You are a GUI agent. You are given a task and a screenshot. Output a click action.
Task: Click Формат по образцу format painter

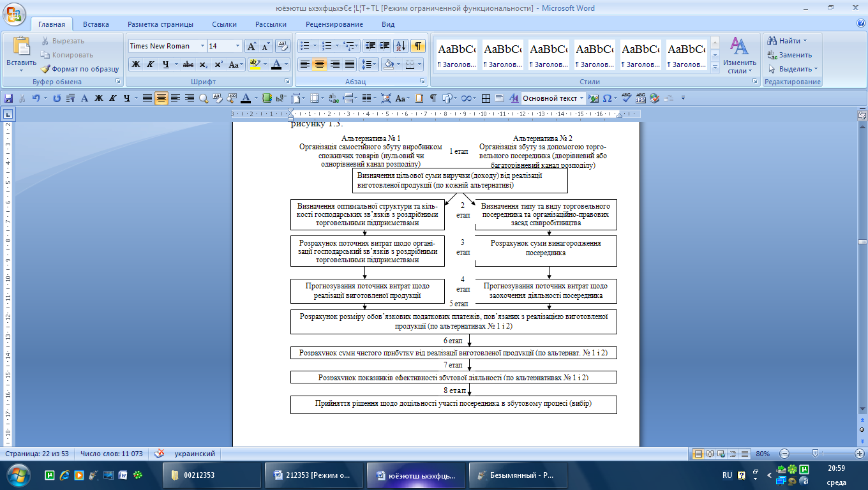pos(80,69)
